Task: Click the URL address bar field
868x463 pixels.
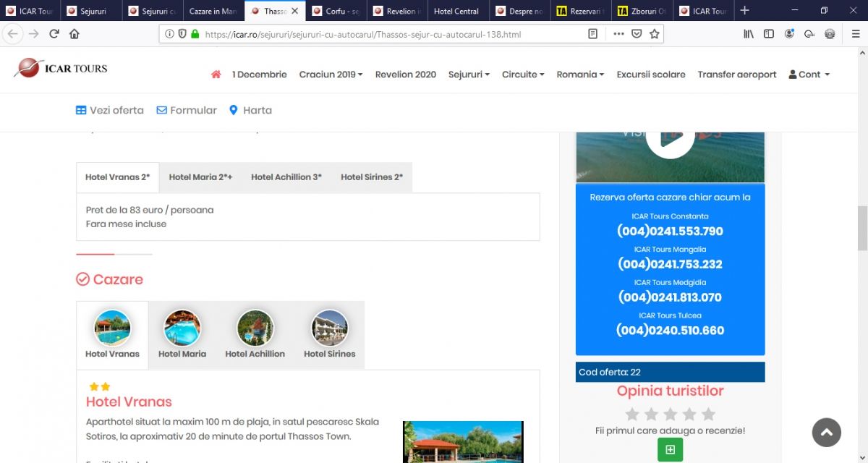Action: pos(391,34)
